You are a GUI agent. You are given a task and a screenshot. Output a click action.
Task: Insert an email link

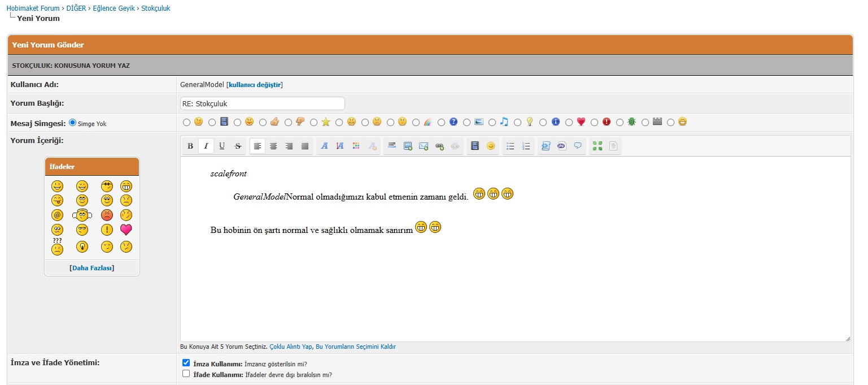[x=424, y=146]
